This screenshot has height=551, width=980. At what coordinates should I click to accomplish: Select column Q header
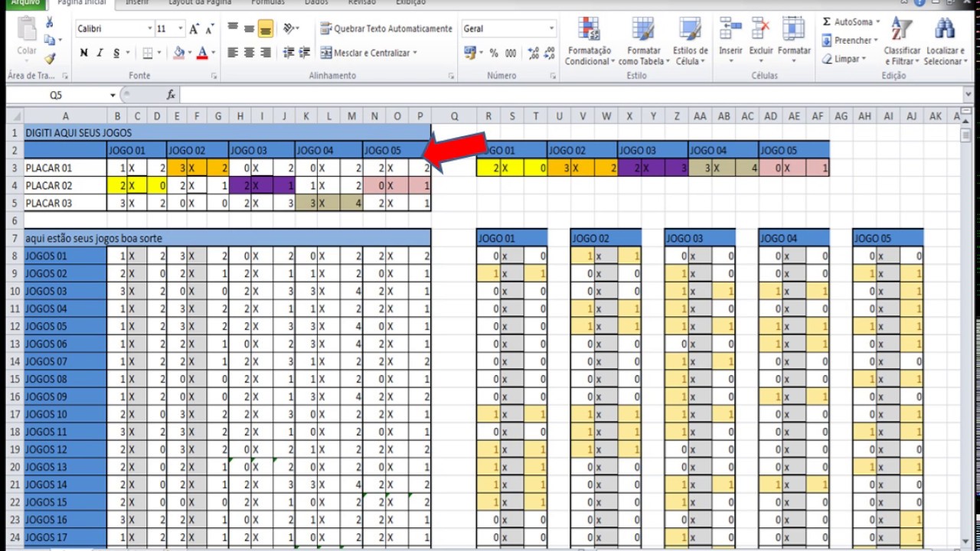[454, 116]
